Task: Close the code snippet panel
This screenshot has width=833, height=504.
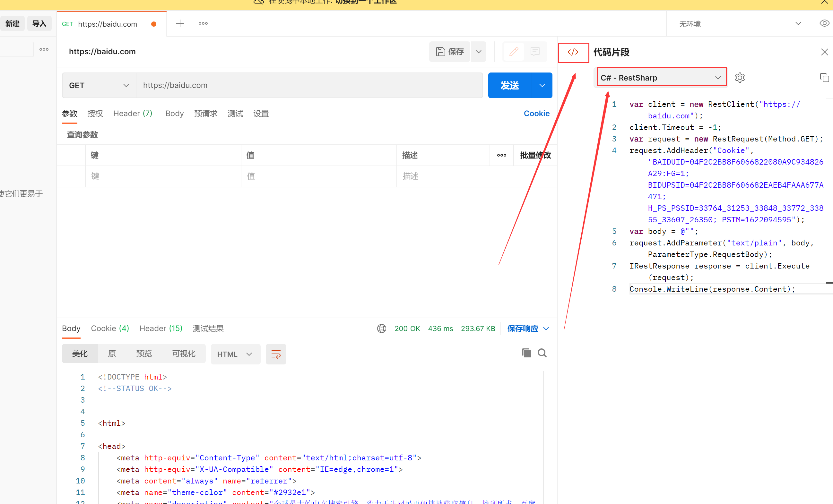Action: pyautogui.click(x=824, y=52)
